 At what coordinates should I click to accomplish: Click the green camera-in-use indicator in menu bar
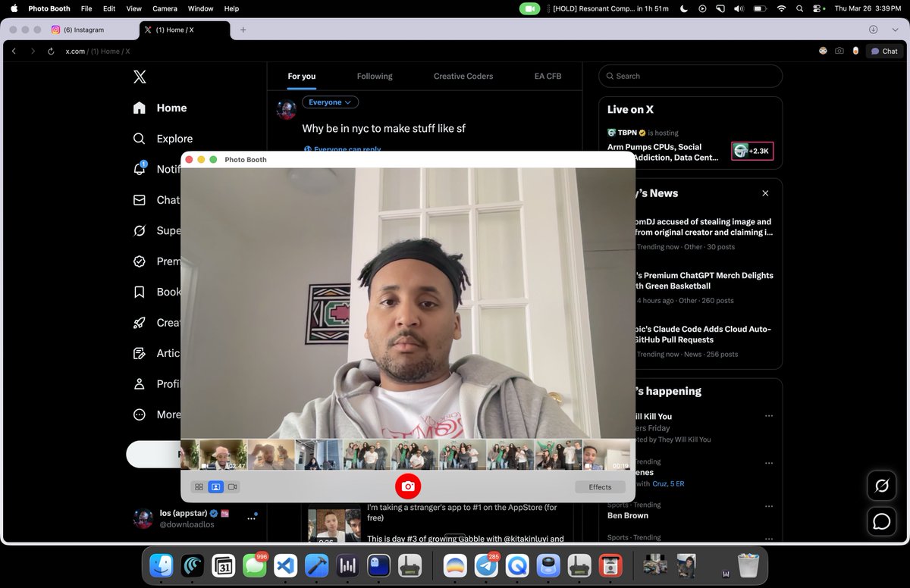529,8
